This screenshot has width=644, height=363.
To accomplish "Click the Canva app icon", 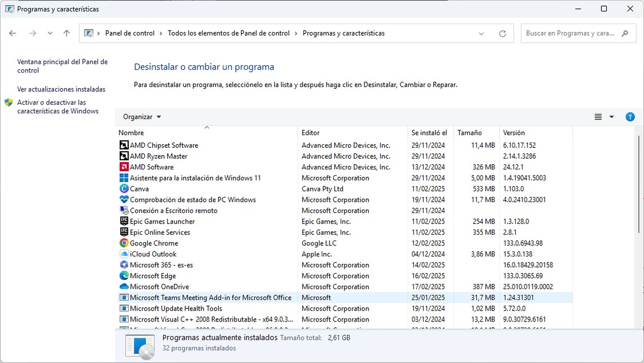I will coord(124,189).
